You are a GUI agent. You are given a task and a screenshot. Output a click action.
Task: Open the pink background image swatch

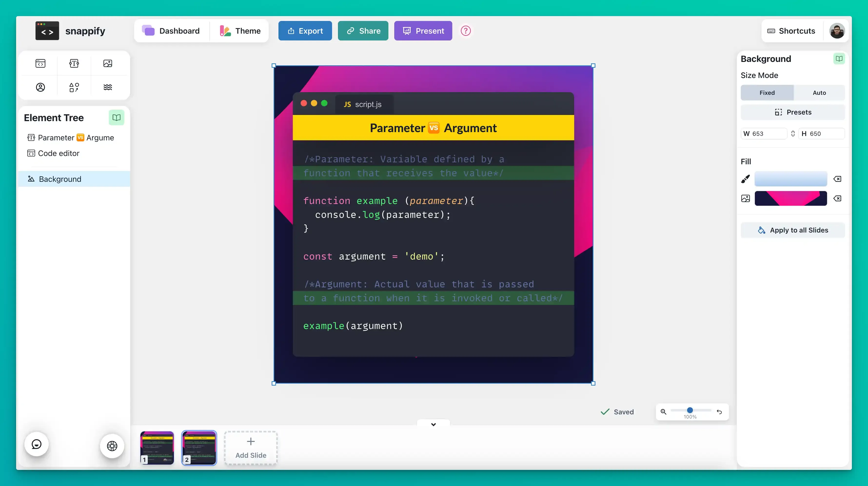tap(790, 198)
